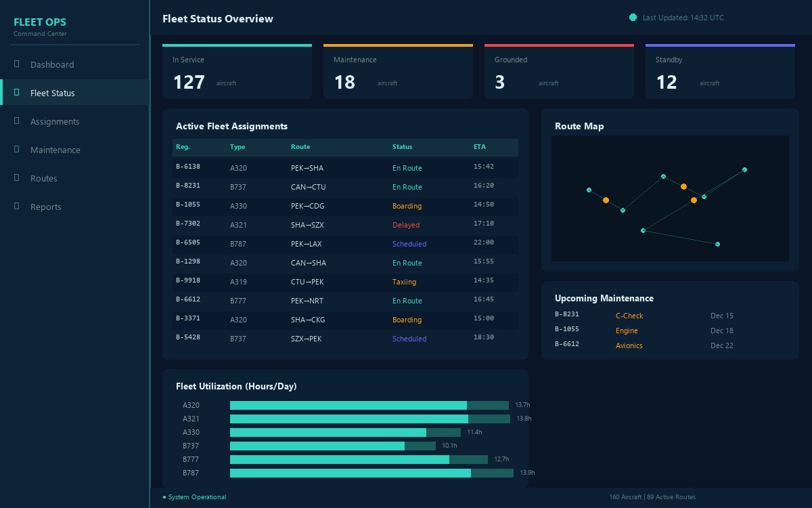
Task: Open the C-Check entry for B-8231
Action: [629, 316]
